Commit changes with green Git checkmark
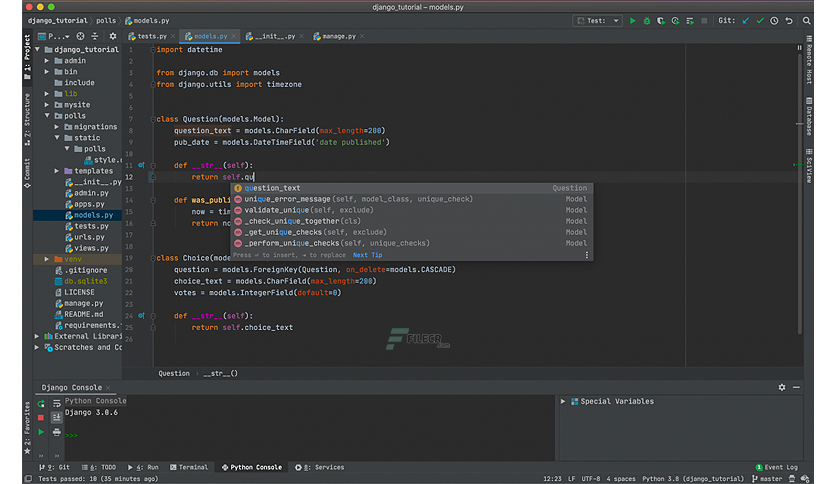 (x=760, y=21)
